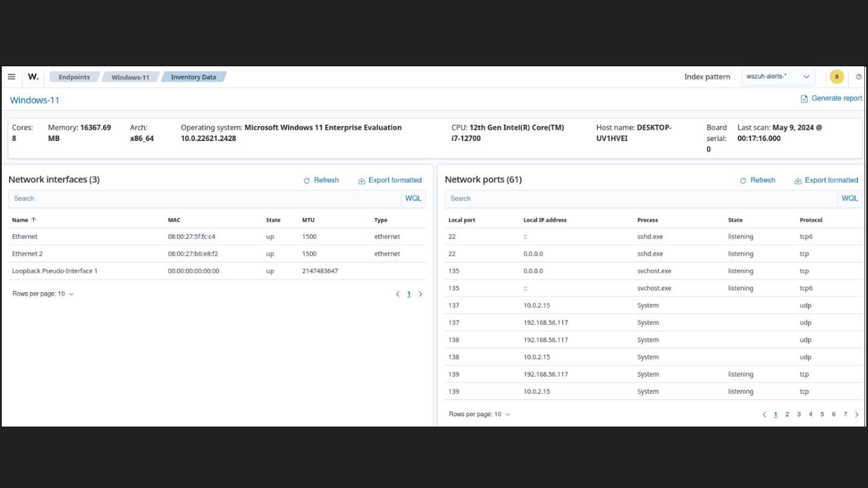The image size is (868, 488).
Task: Refresh the Network ports table
Action: 757,180
